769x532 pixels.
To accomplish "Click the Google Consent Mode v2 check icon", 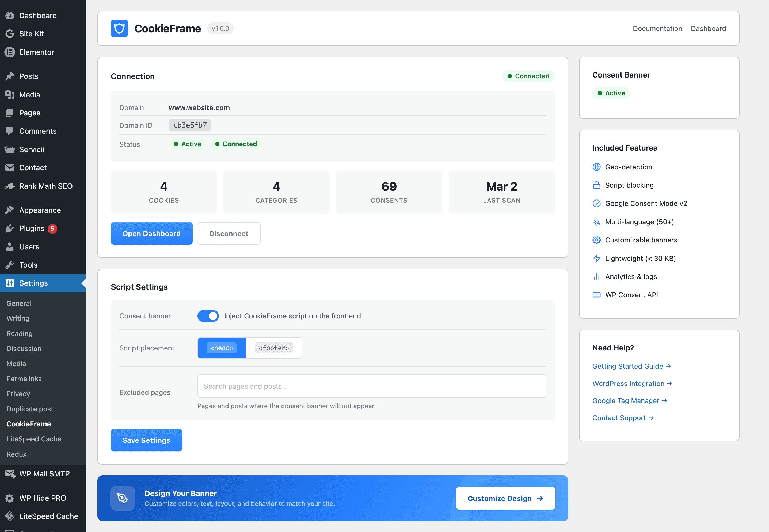I will pos(596,203).
